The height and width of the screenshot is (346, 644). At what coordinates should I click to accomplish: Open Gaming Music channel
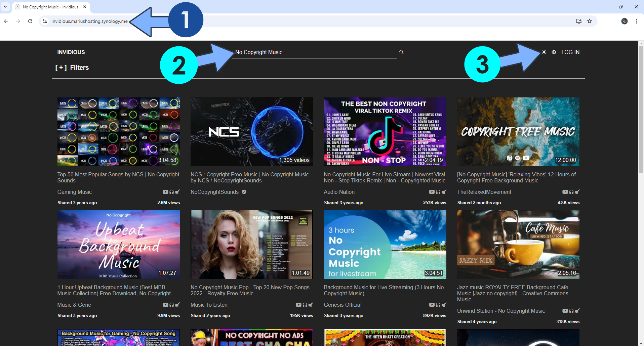[75, 192]
